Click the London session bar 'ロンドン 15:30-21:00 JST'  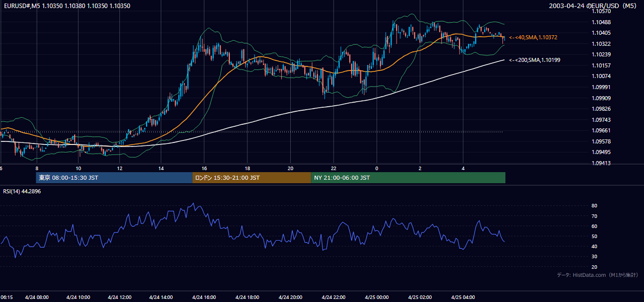pos(252,178)
